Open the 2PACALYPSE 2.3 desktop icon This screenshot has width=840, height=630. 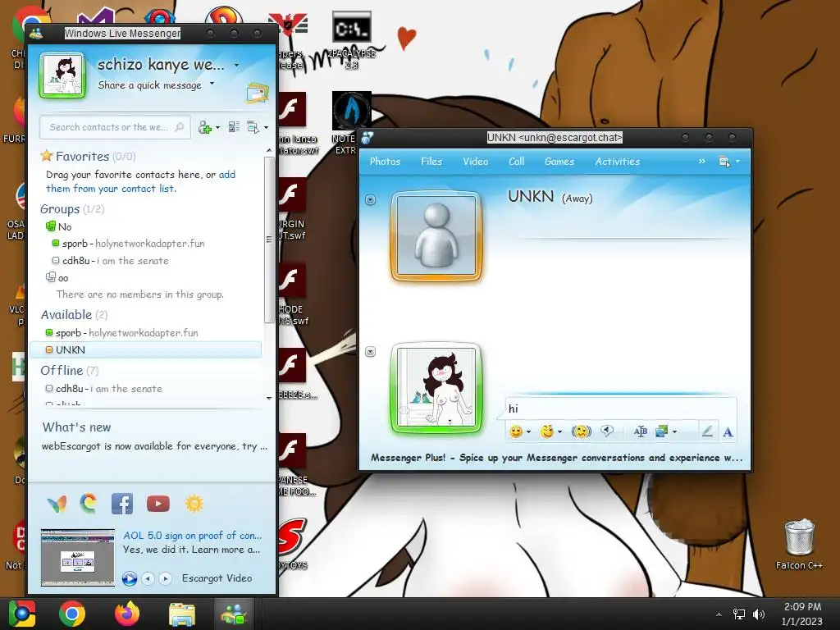point(351,40)
